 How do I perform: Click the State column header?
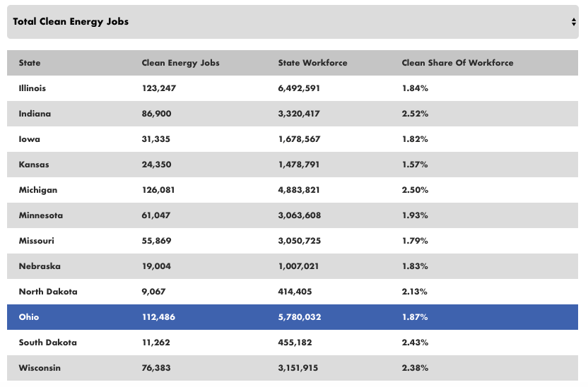[30, 63]
